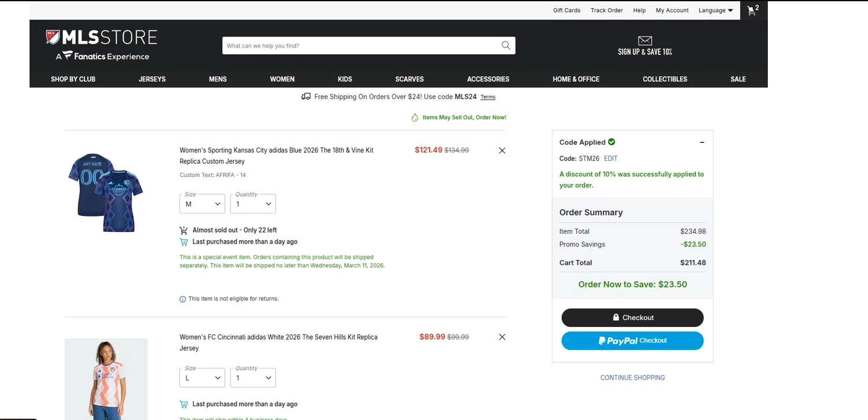Click the green code applied checkmark

[x=612, y=142]
